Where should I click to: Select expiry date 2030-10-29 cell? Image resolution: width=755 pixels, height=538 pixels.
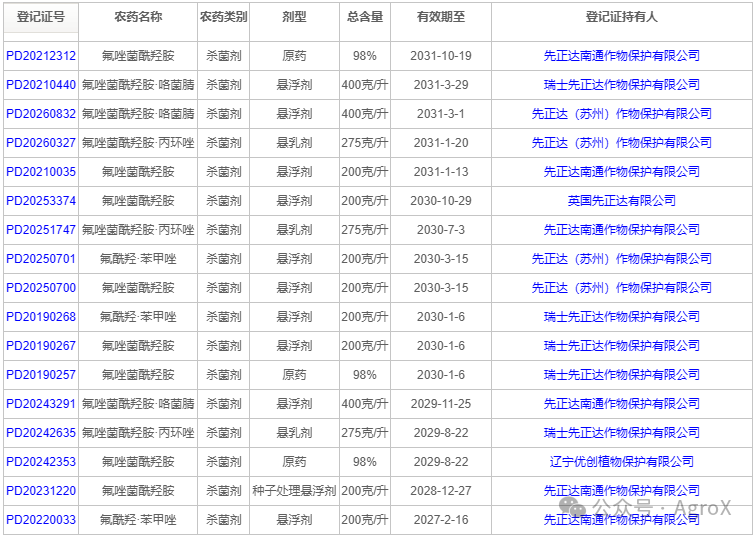click(441, 200)
